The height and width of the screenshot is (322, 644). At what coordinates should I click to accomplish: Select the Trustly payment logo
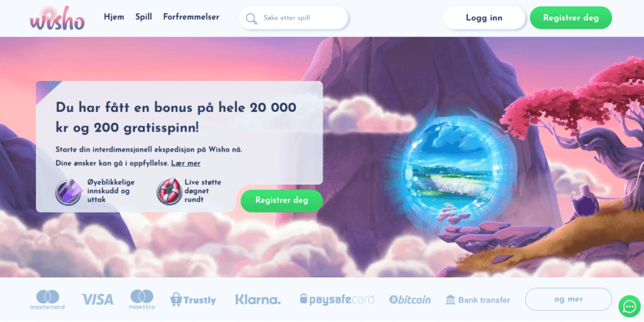(x=193, y=299)
